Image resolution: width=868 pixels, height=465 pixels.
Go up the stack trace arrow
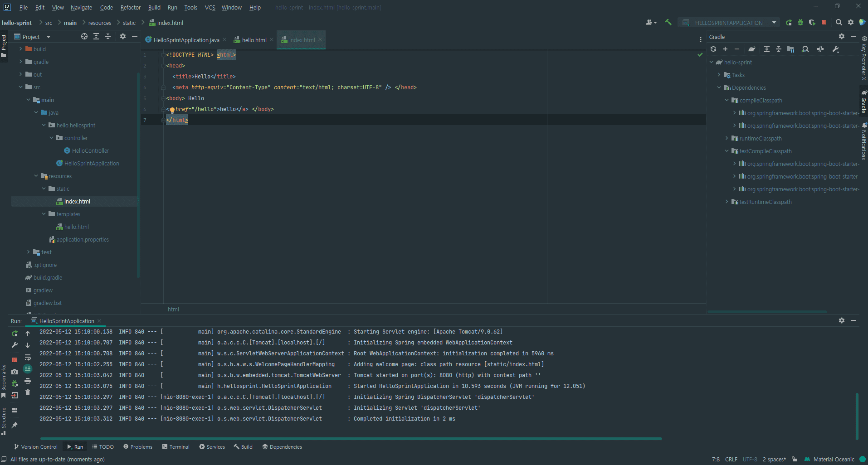point(28,334)
